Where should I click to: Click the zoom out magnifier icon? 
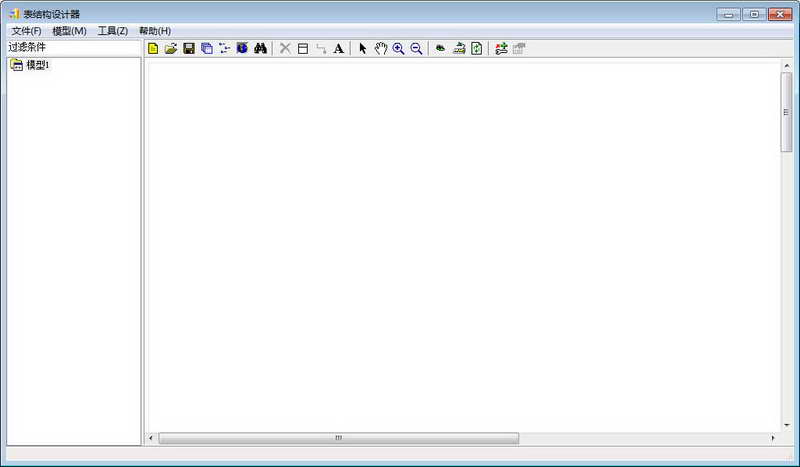point(416,48)
